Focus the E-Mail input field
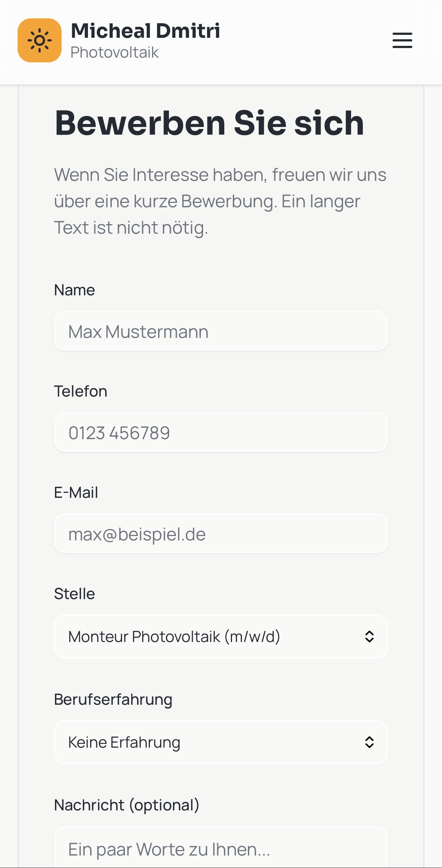This screenshot has width=442, height=868. click(x=221, y=534)
